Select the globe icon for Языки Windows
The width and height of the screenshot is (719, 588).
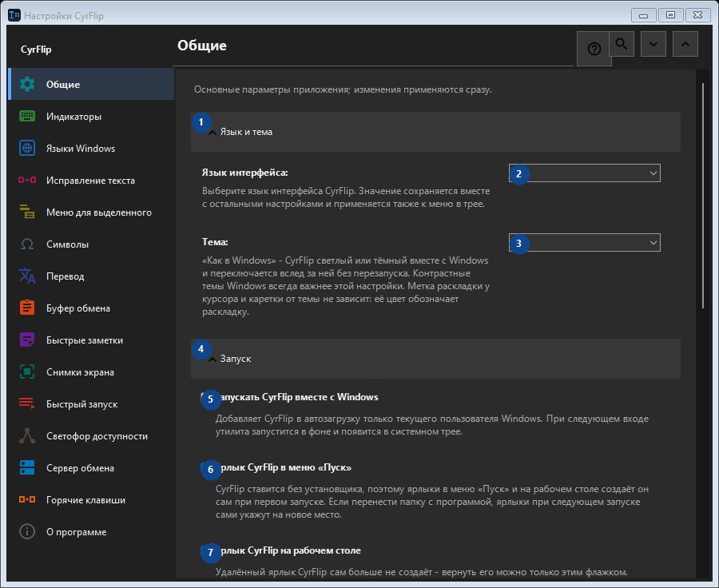[27, 148]
